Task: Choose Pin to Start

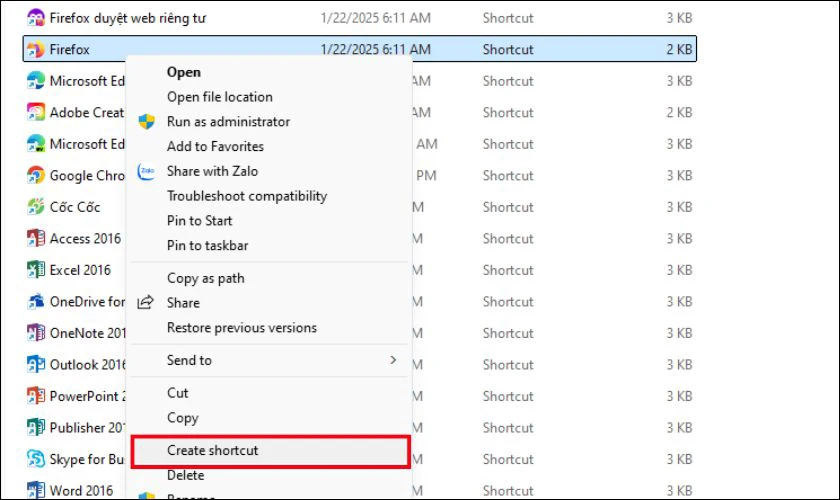Action: click(x=199, y=221)
